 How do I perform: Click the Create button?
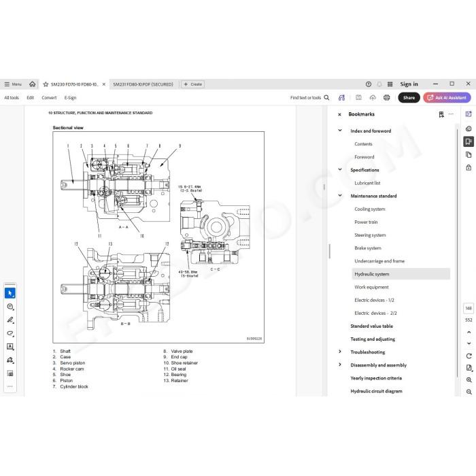pyautogui.click(x=192, y=84)
